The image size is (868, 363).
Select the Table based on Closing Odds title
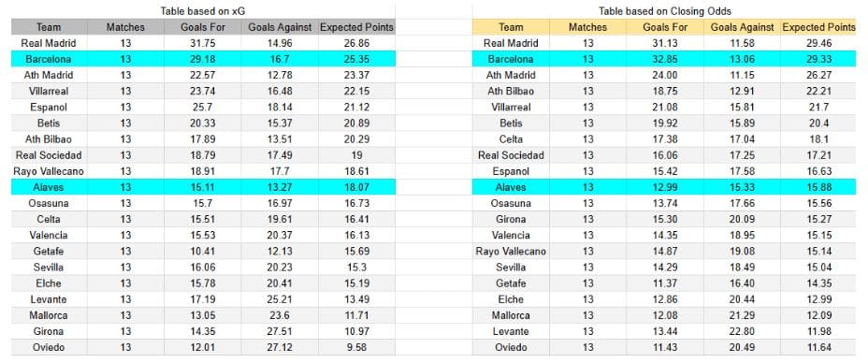(664, 11)
